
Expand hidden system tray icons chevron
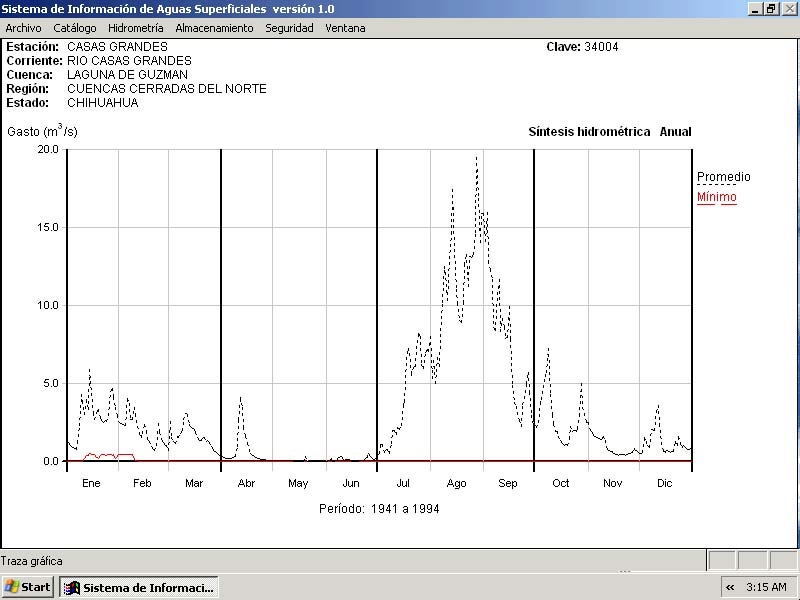pyautogui.click(x=730, y=587)
